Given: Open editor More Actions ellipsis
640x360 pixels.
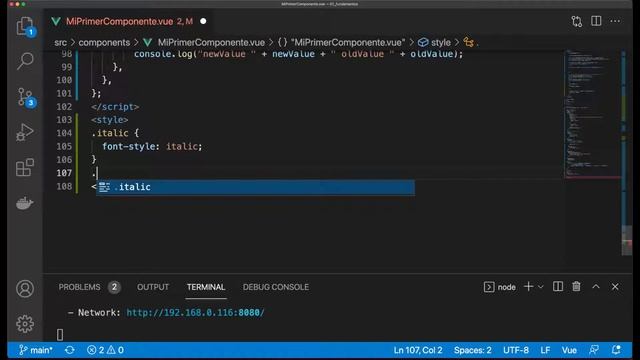Looking at the screenshot, I should (615, 21).
